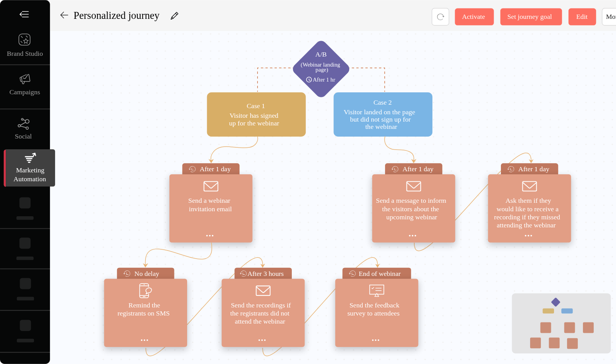Click the refresh icon button
This screenshot has width=616, height=364.
click(x=440, y=17)
